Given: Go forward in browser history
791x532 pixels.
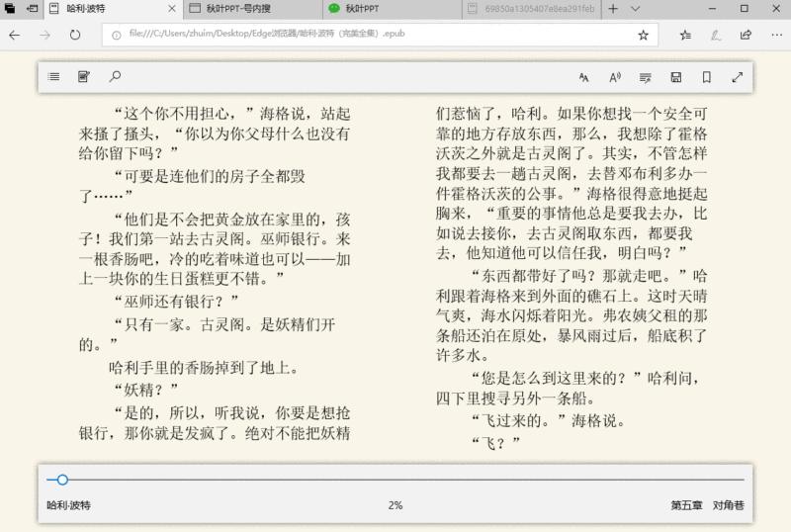Looking at the screenshot, I should (44, 35).
